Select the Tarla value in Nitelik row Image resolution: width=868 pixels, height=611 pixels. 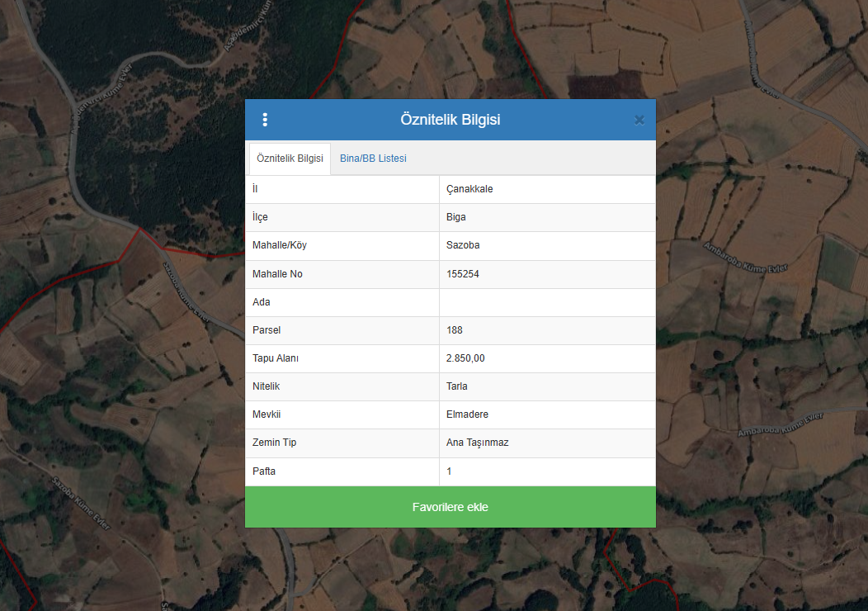coord(457,386)
